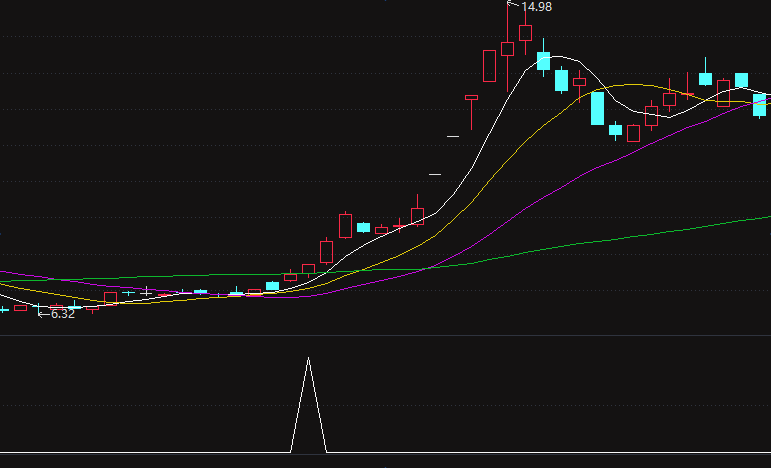Click the 6.32 low price label
This screenshot has height=468, width=771.
[x=63, y=314]
